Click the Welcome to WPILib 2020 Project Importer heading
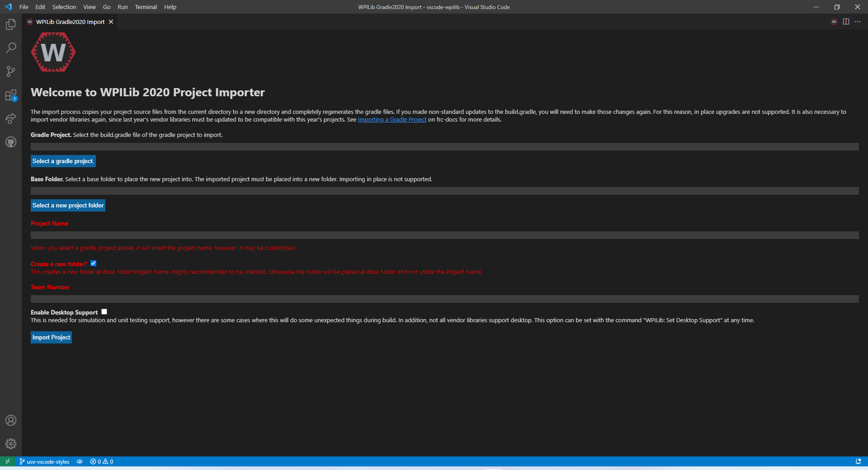 148,92
